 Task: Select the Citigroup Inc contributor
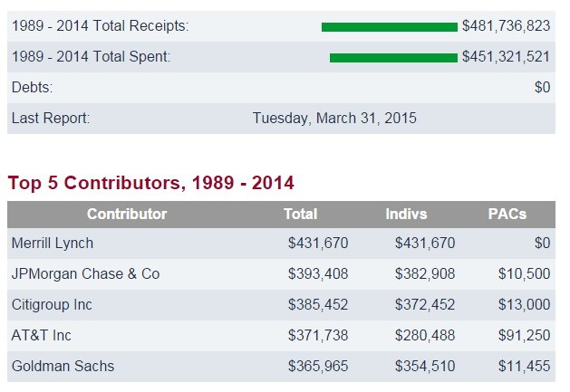tap(52, 304)
